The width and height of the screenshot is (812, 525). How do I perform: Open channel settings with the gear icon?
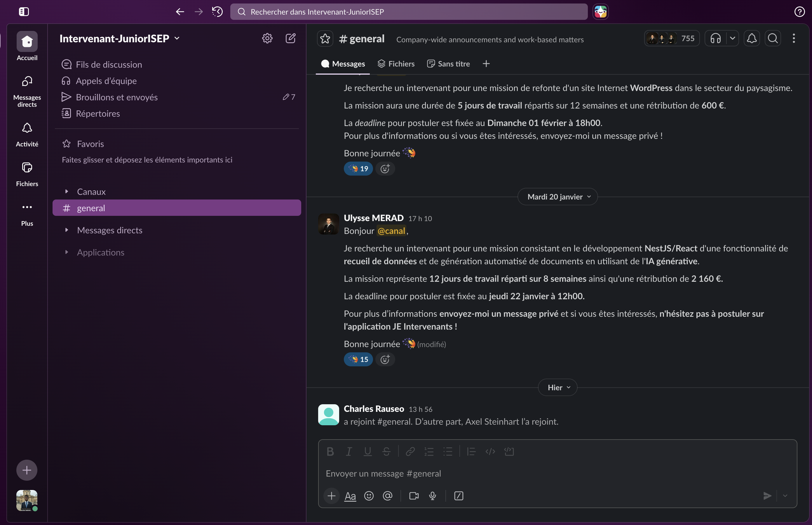tap(267, 38)
